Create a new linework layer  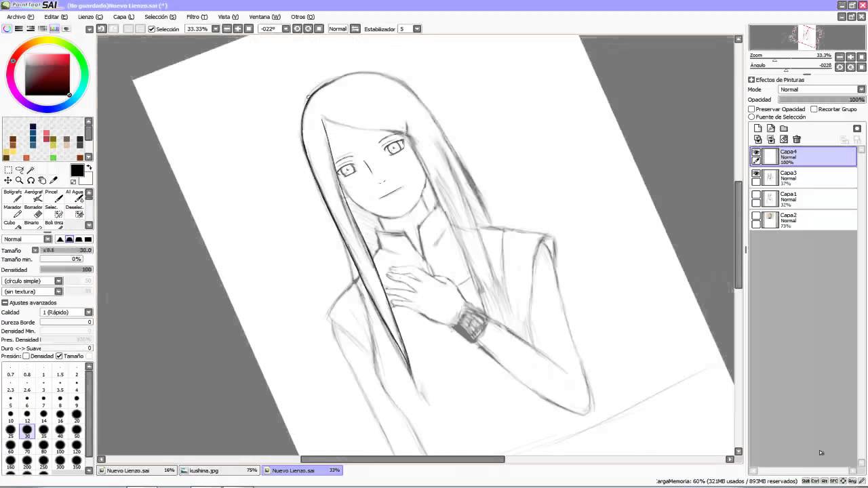(x=770, y=128)
